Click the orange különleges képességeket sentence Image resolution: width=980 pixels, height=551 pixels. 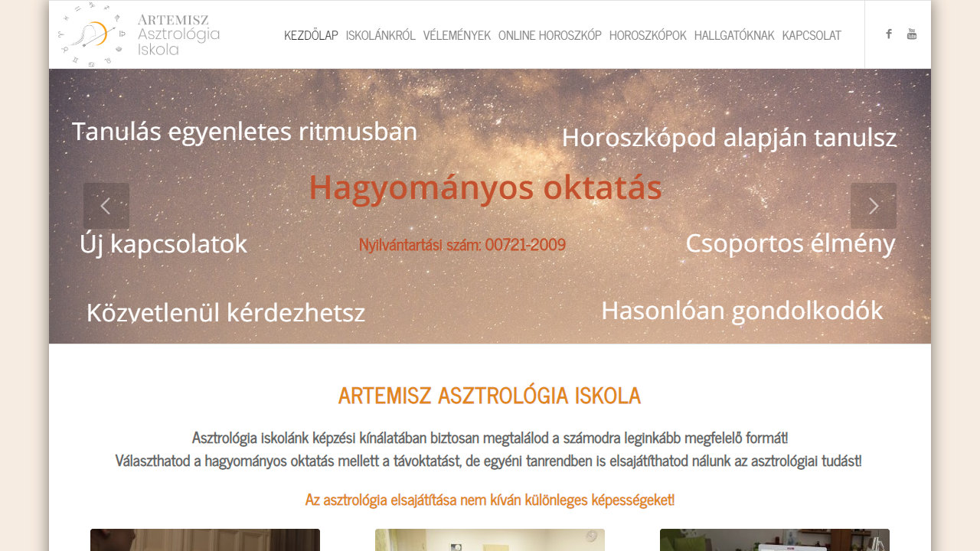[x=490, y=500]
